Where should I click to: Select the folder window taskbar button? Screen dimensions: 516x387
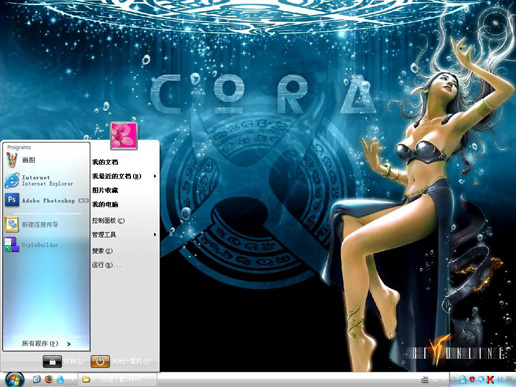coord(117,379)
